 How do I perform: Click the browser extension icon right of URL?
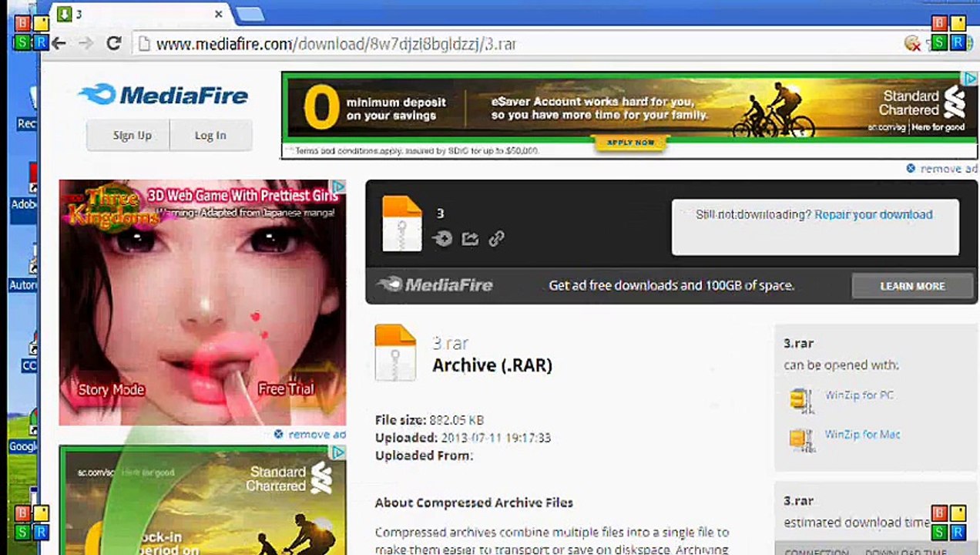tap(913, 44)
